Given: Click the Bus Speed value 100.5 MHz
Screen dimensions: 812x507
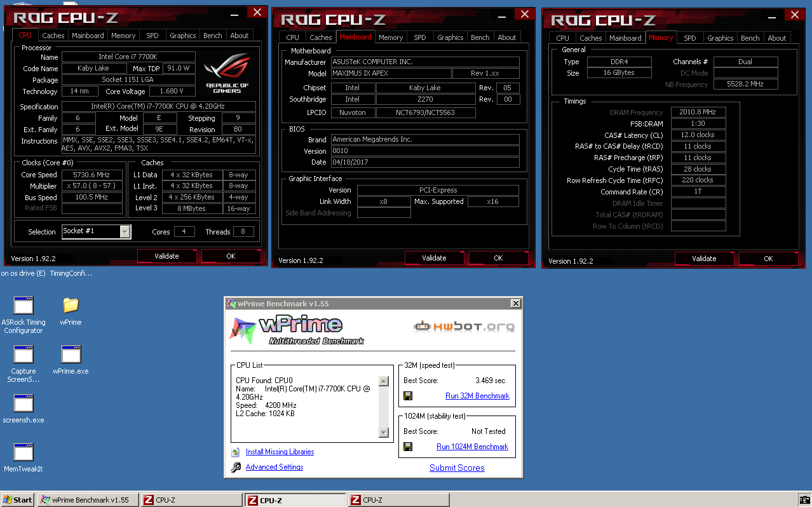Looking at the screenshot, I should point(92,197).
